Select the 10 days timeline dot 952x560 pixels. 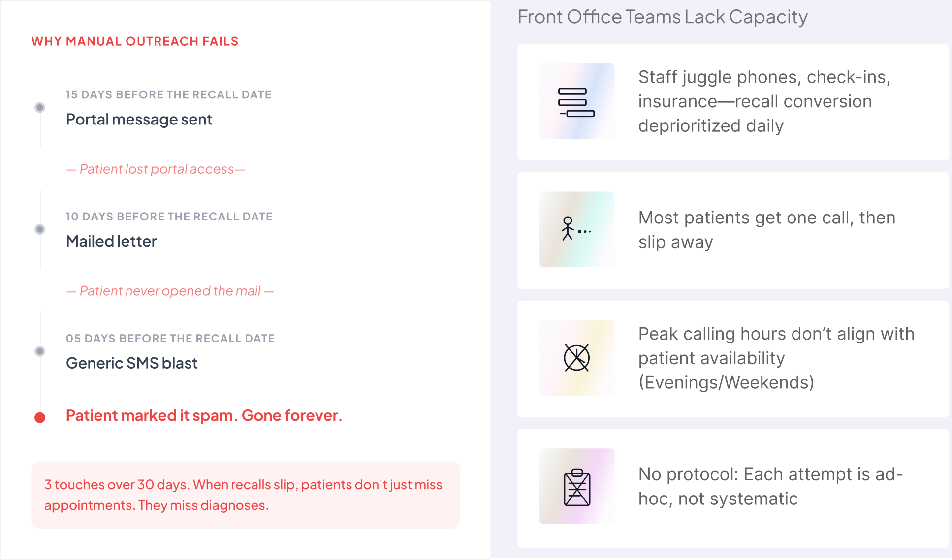pyautogui.click(x=40, y=229)
